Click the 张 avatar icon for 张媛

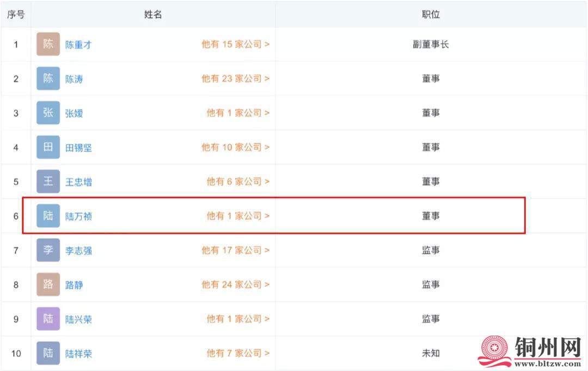click(x=48, y=113)
